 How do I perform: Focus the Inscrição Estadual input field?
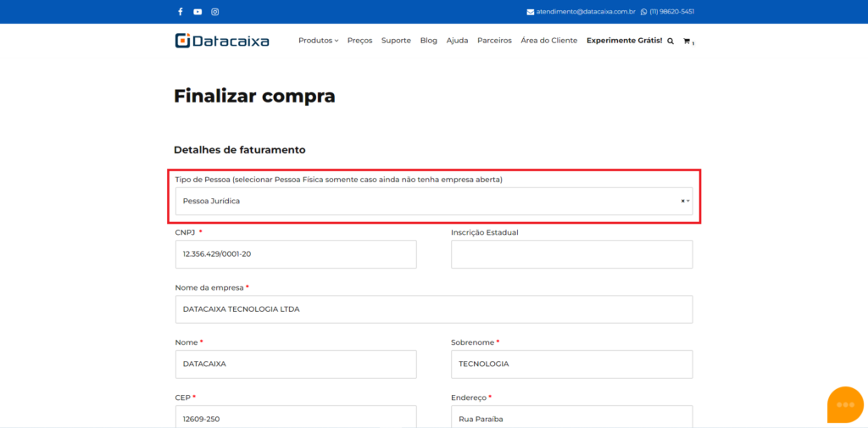(572, 254)
